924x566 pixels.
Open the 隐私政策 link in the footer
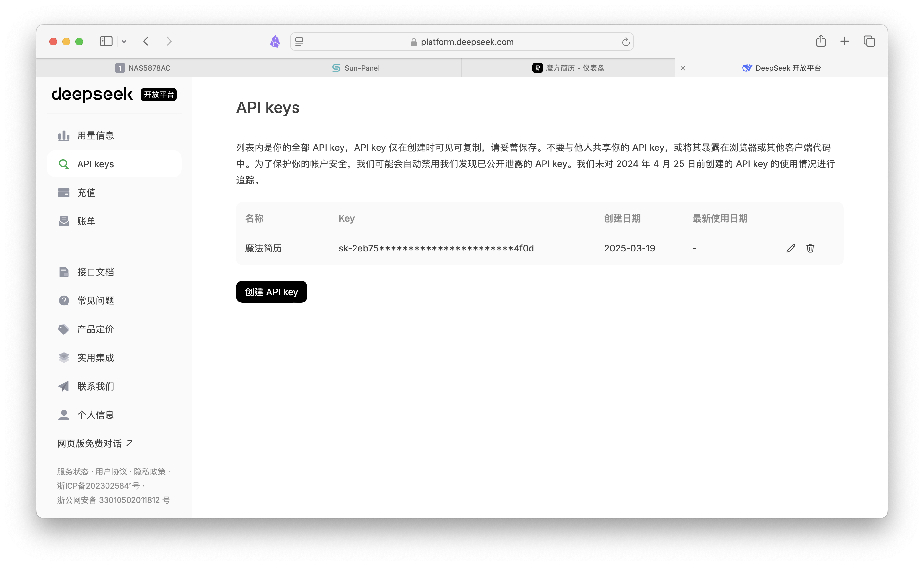150,471
